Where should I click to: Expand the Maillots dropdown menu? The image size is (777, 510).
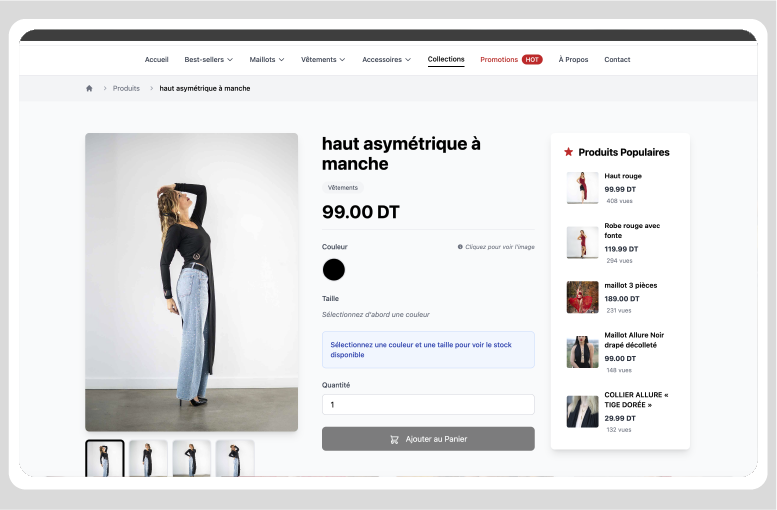tap(267, 59)
